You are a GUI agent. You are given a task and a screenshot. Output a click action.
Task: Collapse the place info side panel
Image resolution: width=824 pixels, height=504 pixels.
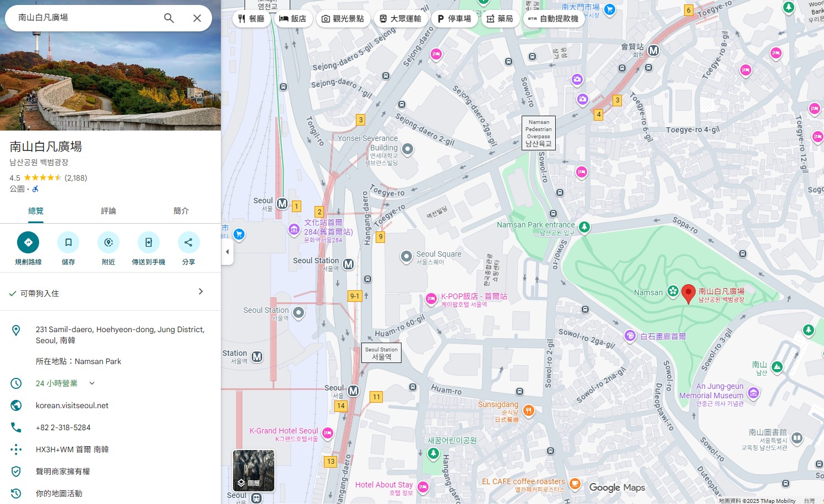pos(227,251)
